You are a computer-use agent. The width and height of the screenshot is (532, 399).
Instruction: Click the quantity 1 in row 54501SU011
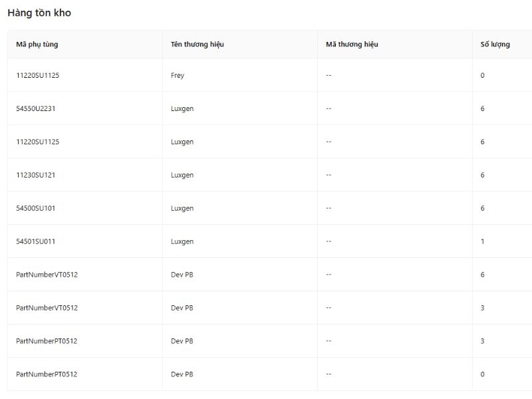click(483, 241)
